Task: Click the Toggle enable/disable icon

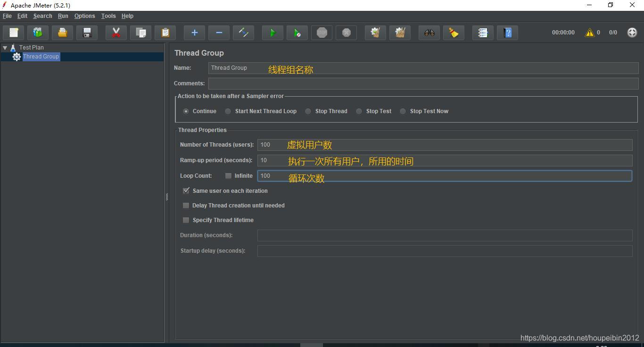Action: (x=243, y=33)
